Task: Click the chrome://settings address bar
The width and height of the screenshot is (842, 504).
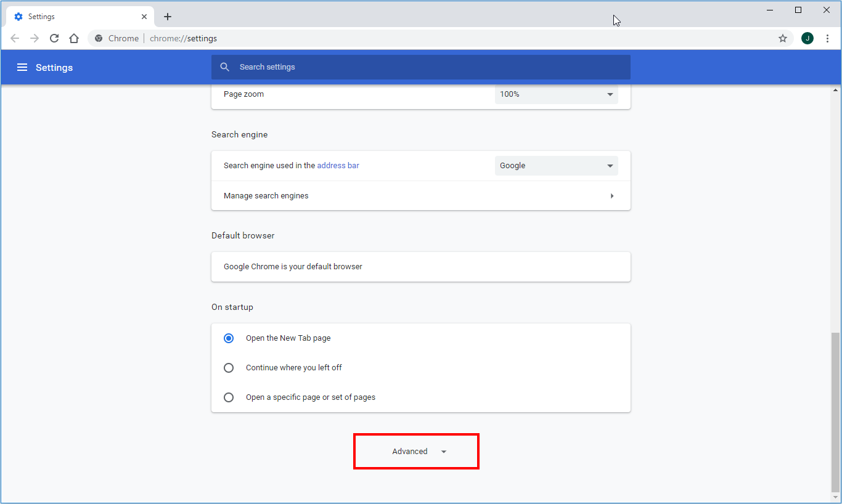Action: pyautogui.click(x=440, y=38)
